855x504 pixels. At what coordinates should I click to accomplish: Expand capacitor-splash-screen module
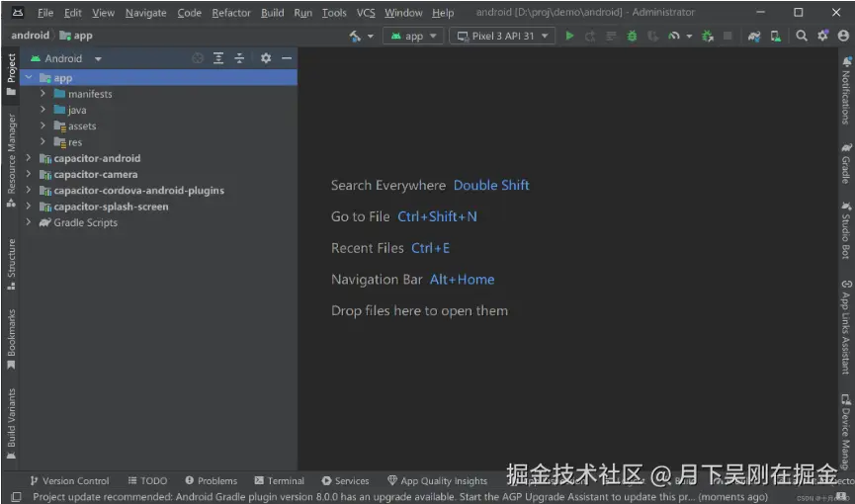point(29,207)
